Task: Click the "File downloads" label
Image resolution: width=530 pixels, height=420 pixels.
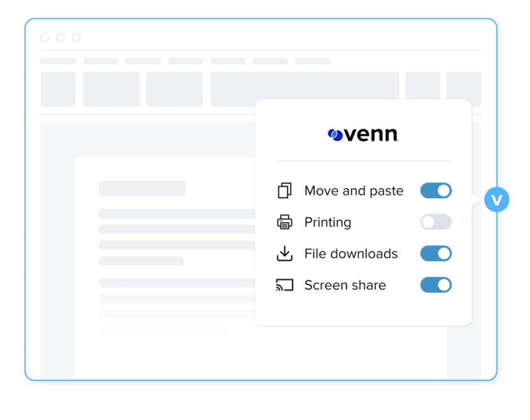Action: point(351,254)
